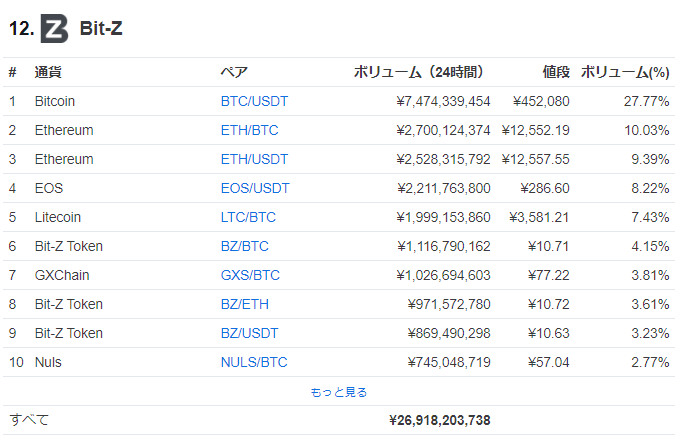Click the BZ/BTC pair link
The width and height of the screenshot is (690, 442).
(x=245, y=246)
